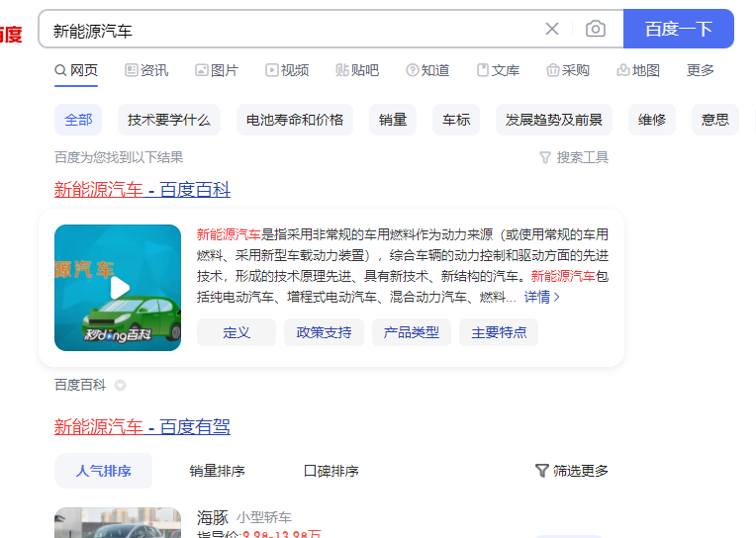Select the 全部 filter chip

pyautogui.click(x=78, y=120)
